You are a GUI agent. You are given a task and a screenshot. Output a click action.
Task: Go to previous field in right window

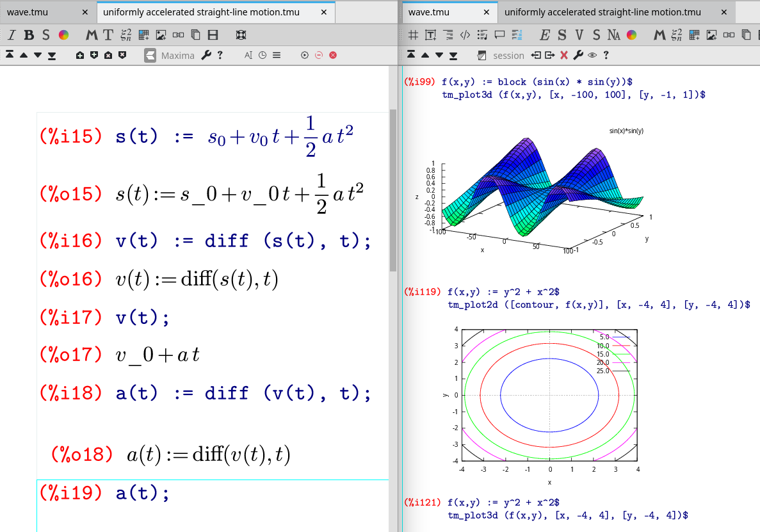425,55
